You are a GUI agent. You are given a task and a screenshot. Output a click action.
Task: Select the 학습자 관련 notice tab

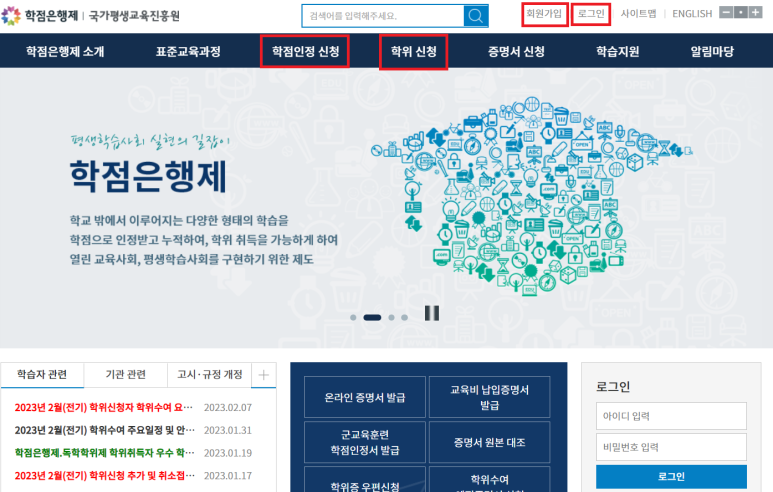42,375
